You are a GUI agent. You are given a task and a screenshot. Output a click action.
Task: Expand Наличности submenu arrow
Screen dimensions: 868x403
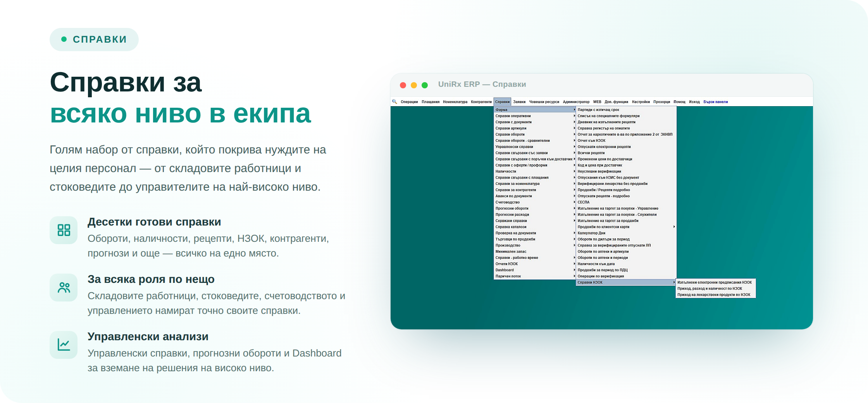pos(574,171)
